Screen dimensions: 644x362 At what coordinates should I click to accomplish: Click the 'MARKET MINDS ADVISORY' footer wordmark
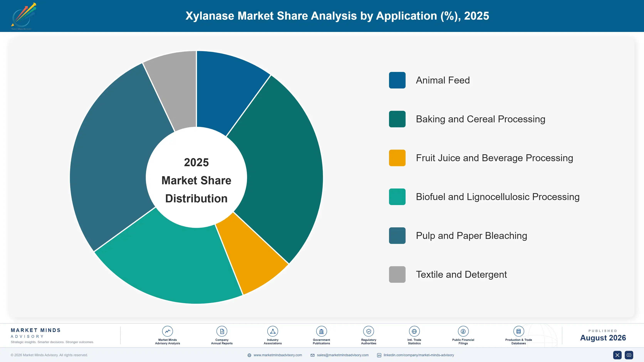click(x=36, y=333)
